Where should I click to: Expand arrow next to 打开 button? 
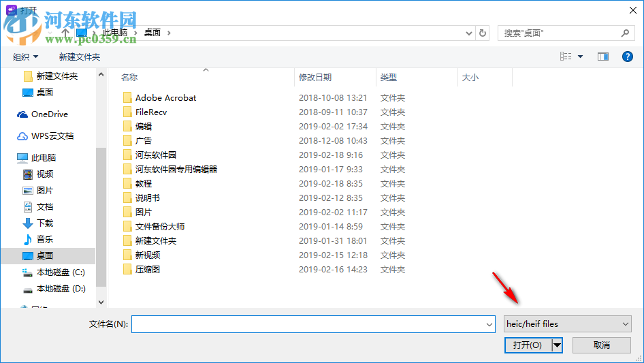557,345
